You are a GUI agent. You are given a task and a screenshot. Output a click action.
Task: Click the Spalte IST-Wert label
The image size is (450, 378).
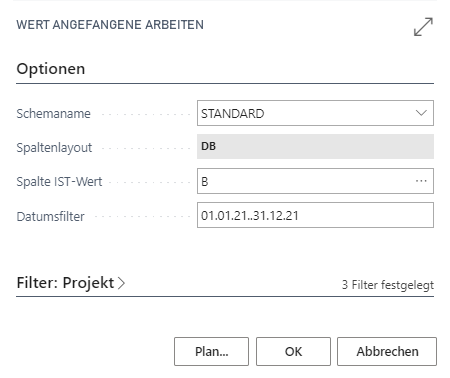(x=59, y=182)
